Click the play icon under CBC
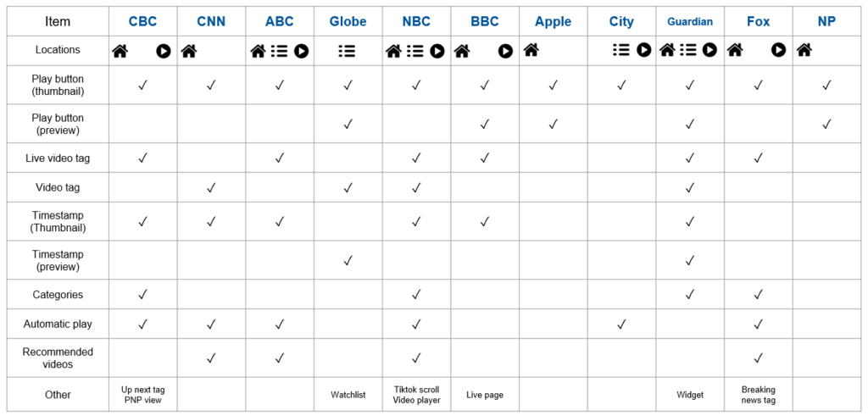Viewport: 868px width, 416px height. (164, 51)
